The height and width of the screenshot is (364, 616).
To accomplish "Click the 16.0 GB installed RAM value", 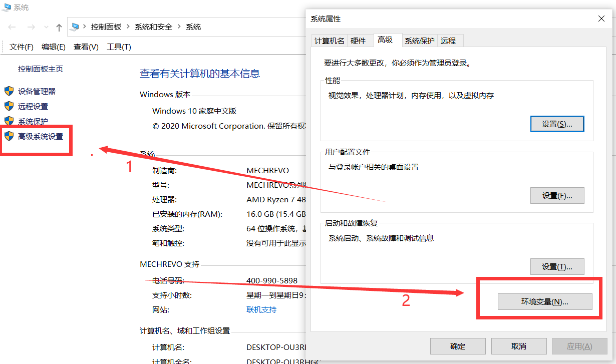I will tap(276, 214).
